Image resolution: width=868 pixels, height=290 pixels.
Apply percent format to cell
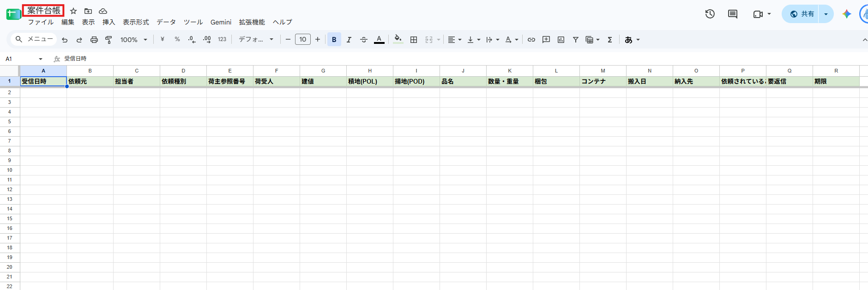[x=177, y=40]
